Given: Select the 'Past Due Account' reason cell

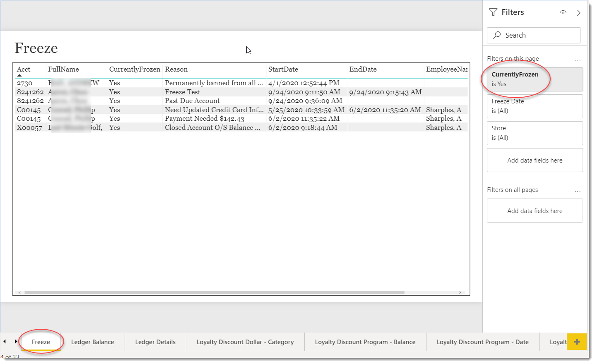Looking at the screenshot, I should click(193, 101).
